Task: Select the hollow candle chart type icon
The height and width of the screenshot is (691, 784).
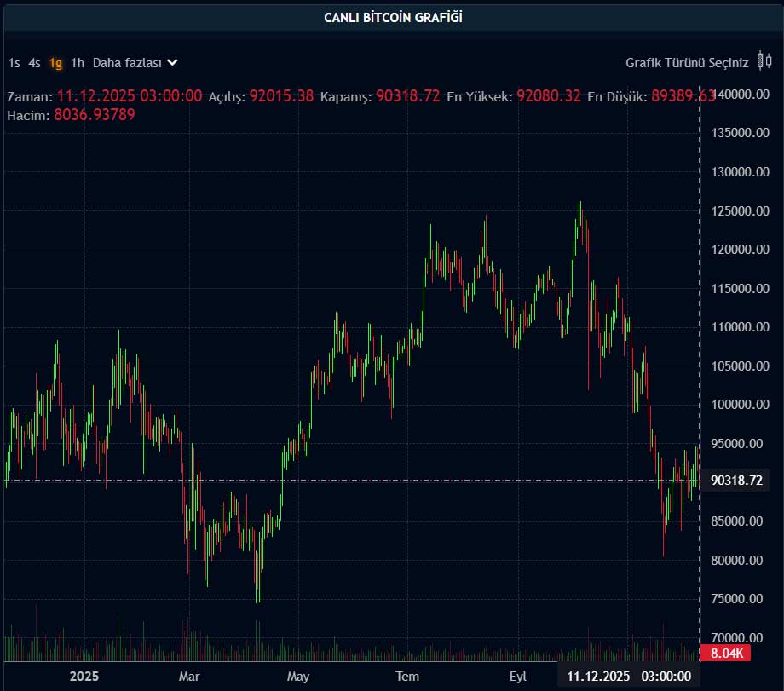Action: [x=769, y=62]
